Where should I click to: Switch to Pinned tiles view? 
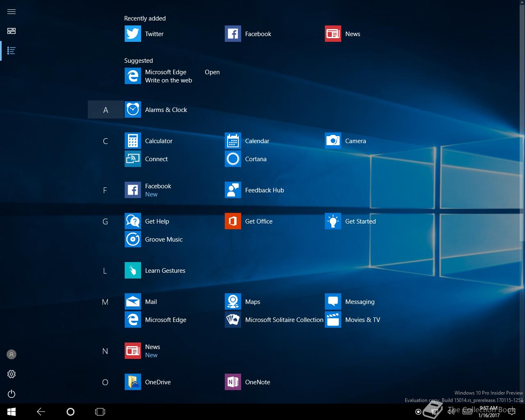pos(11,31)
